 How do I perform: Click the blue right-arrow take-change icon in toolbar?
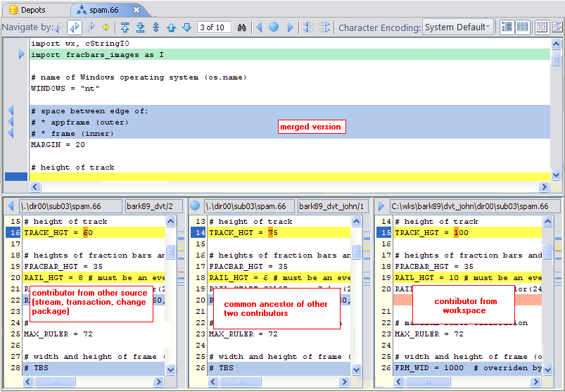(289, 27)
